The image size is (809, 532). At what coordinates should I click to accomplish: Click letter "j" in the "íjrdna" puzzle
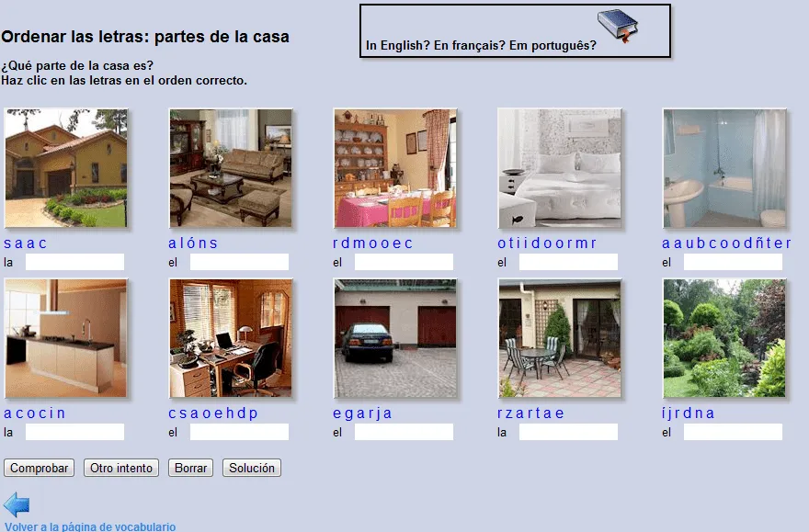click(671, 413)
